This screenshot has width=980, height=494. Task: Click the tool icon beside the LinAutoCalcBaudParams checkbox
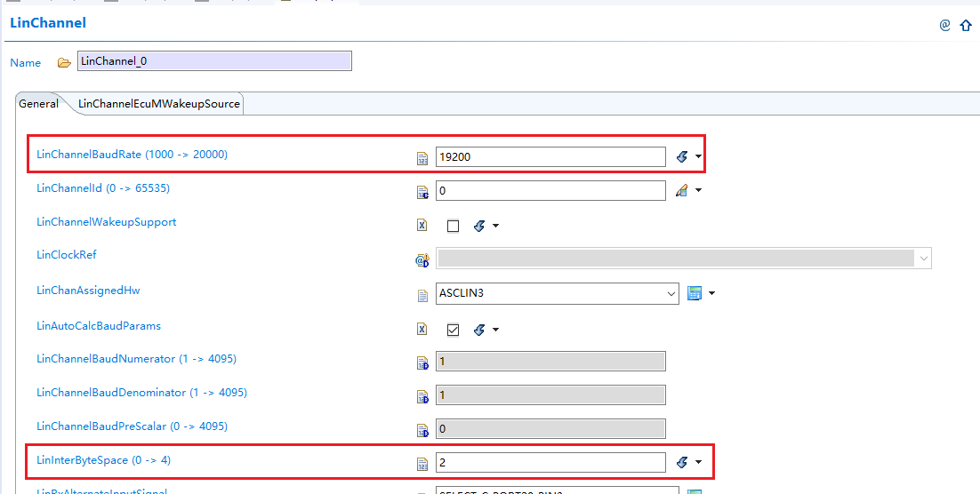pos(478,330)
